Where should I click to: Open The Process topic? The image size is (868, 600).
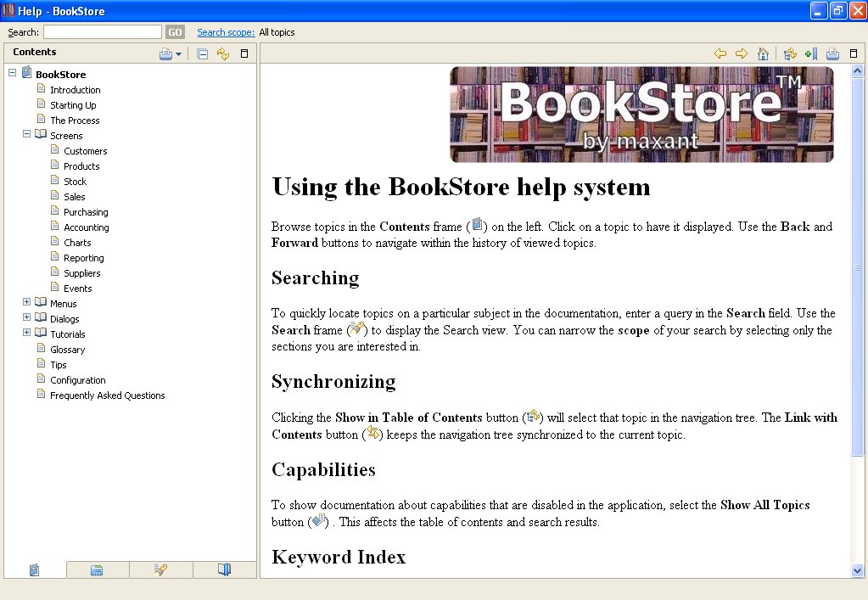point(75,121)
